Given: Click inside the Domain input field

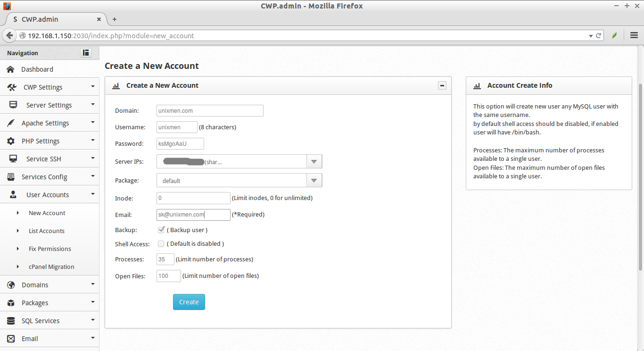Looking at the screenshot, I should click(x=209, y=110).
